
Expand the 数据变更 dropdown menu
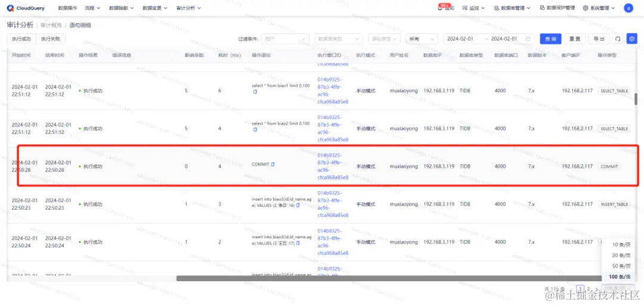pyautogui.click(x=155, y=8)
